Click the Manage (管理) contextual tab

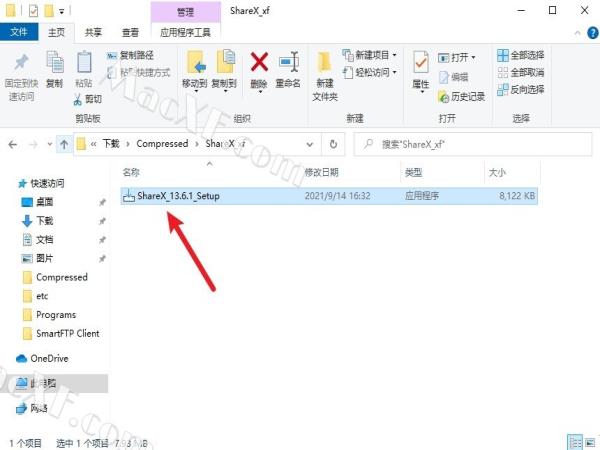coord(186,12)
